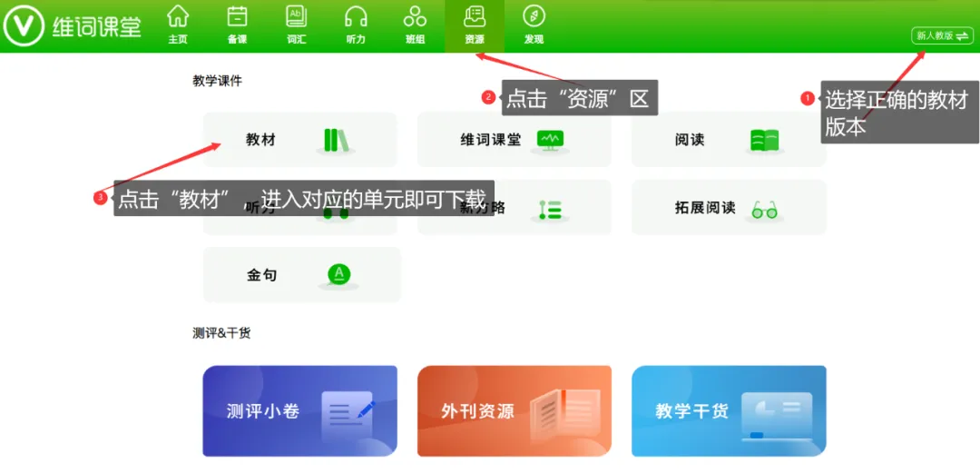Open the 拓展阅读 courseware card
Screen dimensions: 980x473
pyautogui.click(x=729, y=207)
